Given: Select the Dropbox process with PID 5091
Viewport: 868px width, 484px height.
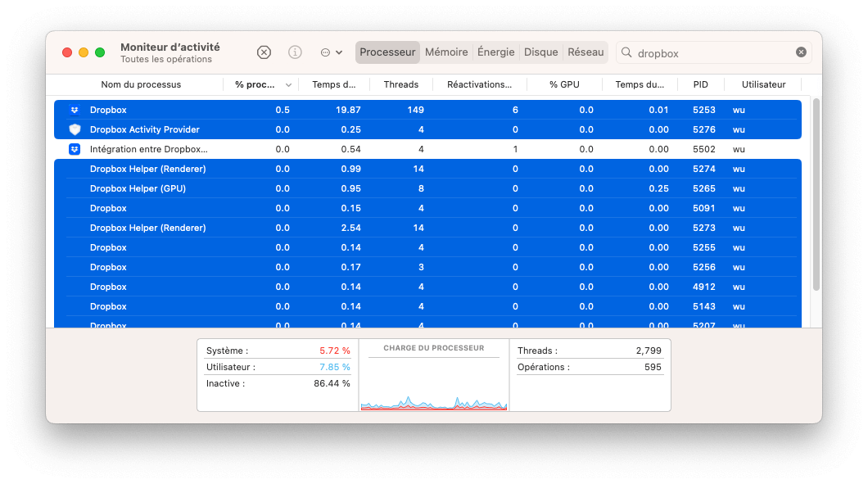Looking at the screenshot, I should point(427,208).
